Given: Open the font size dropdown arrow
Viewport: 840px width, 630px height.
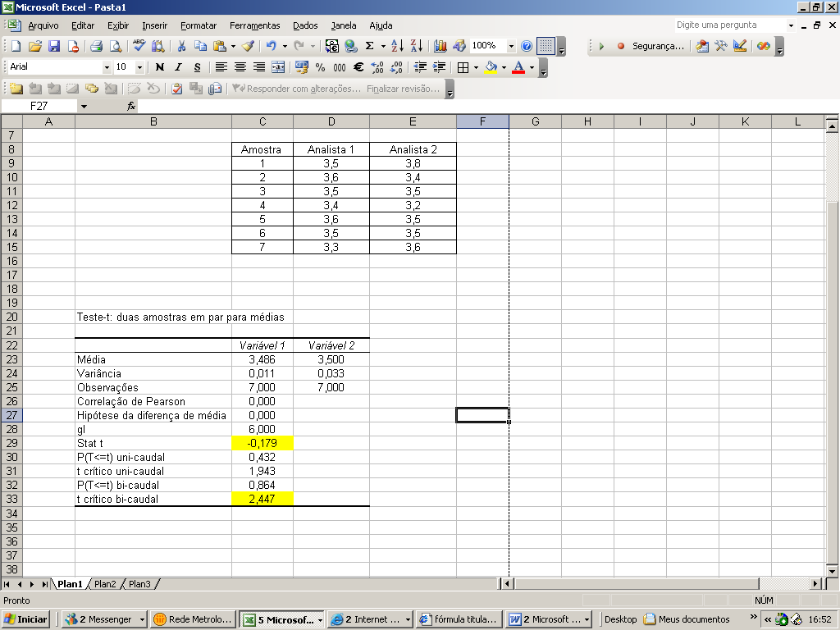Looking at the screenshot, I should (x=139, y=67).
